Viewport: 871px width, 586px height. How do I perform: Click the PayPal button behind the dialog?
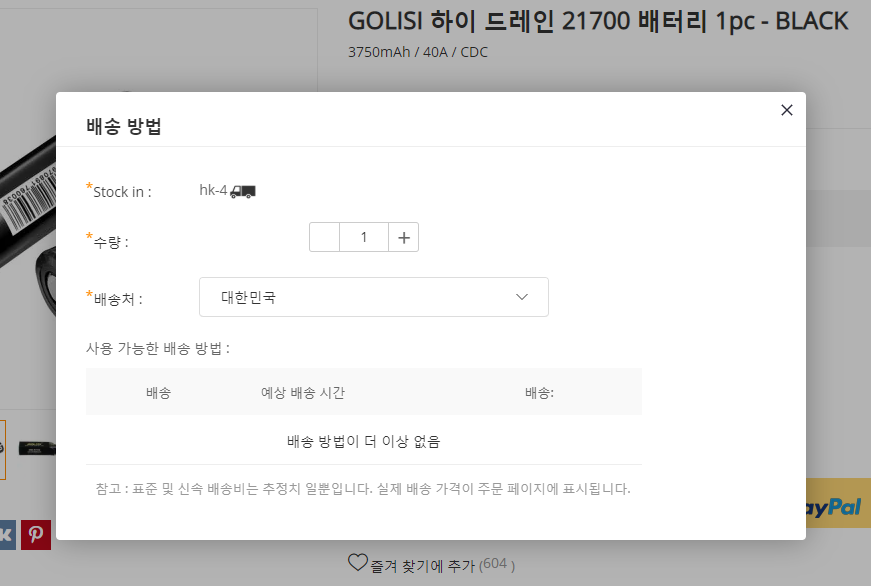[838, 504]
